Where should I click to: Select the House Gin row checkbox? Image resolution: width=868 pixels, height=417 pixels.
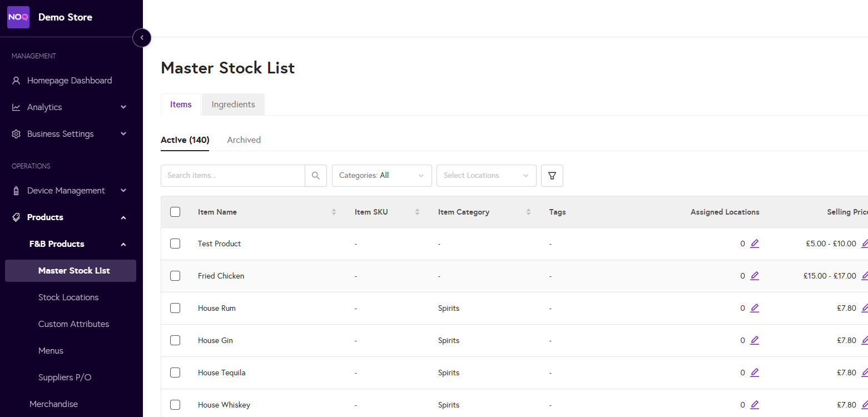(x=175, y=340)
